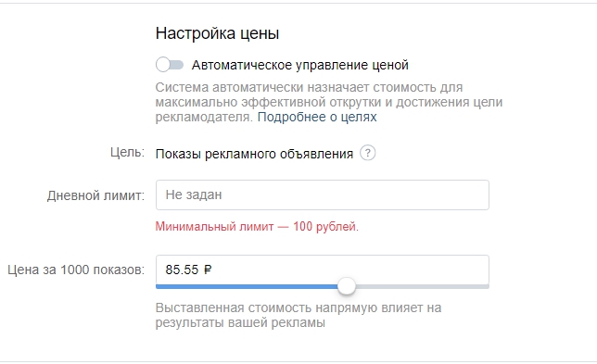Open the Подробнее о целях link

[x=317, y=117]
